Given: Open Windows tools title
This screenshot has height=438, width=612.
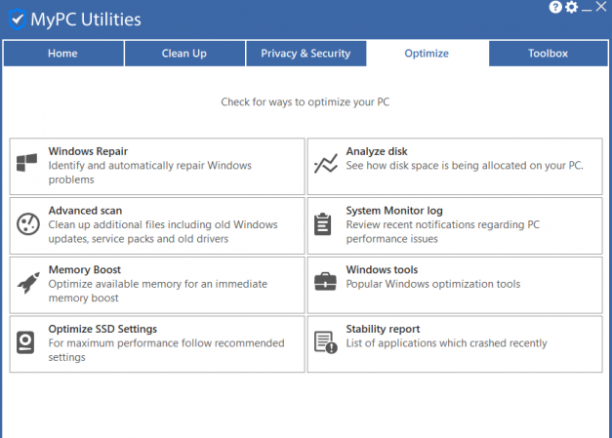Looking at the screenshot, I should tap(382, 270).
